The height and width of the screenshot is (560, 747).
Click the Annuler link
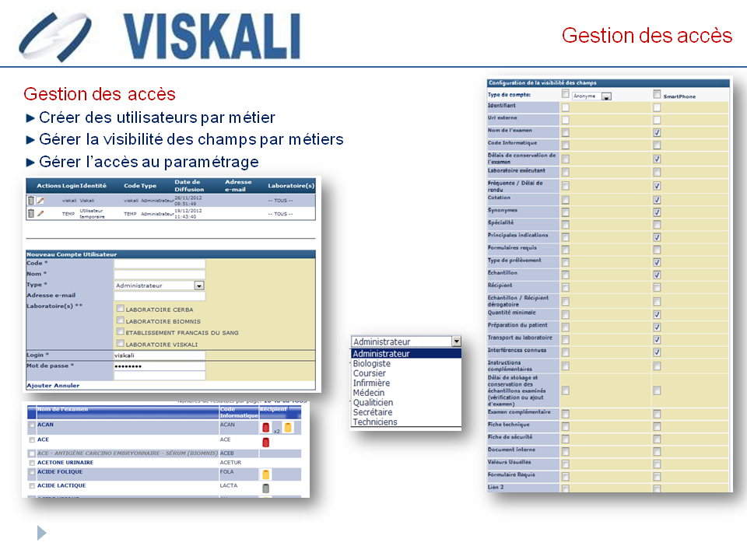pos(65,385)
